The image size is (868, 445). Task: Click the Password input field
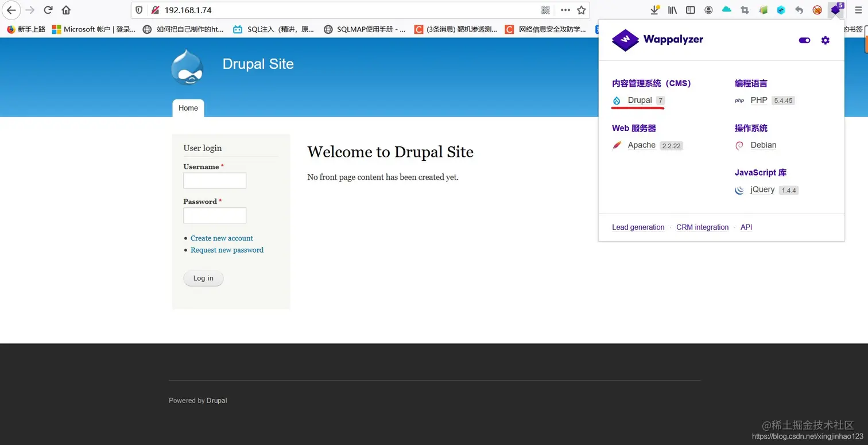pos(215,215)
